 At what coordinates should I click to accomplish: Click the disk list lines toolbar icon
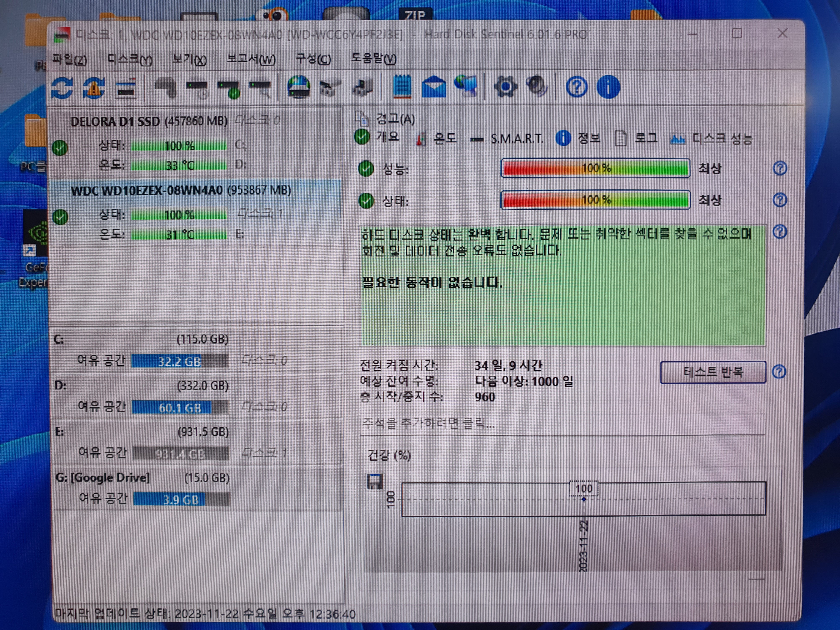126,88
